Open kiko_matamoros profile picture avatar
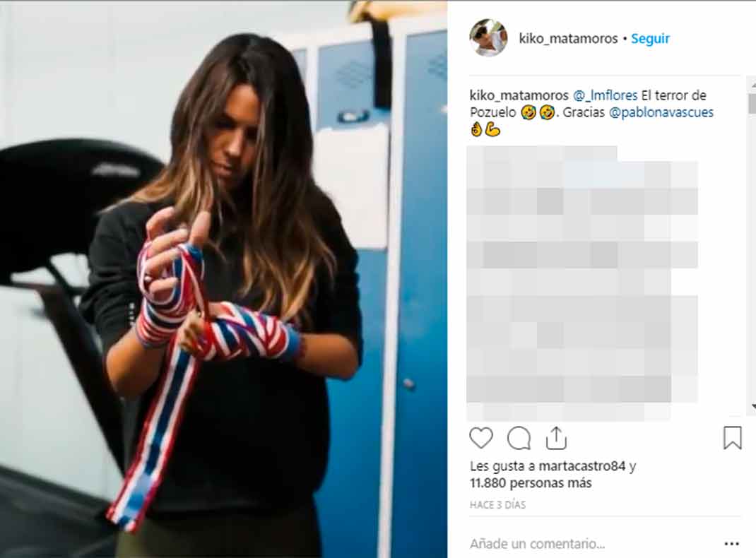Screen dimensions: 756x558 coord(488,38)
